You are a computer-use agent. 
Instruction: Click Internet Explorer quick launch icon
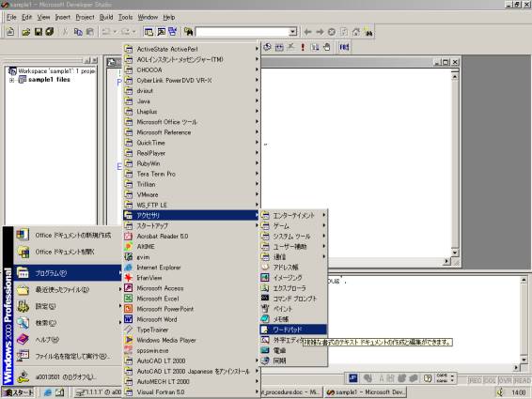[x=48, y=392]
